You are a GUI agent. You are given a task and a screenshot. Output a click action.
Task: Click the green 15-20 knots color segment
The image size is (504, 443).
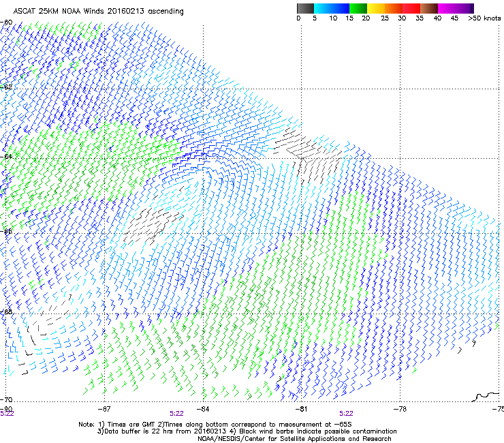[x=358, y=8]
